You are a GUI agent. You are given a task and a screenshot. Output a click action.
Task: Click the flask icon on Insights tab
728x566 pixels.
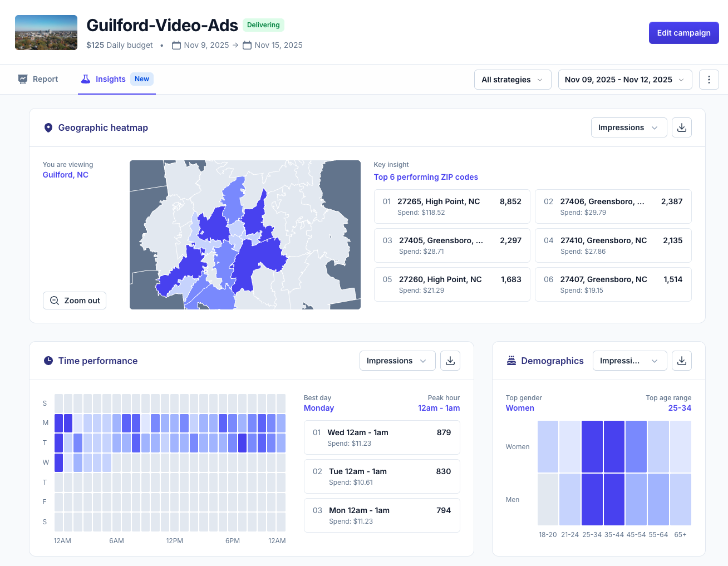85,79
